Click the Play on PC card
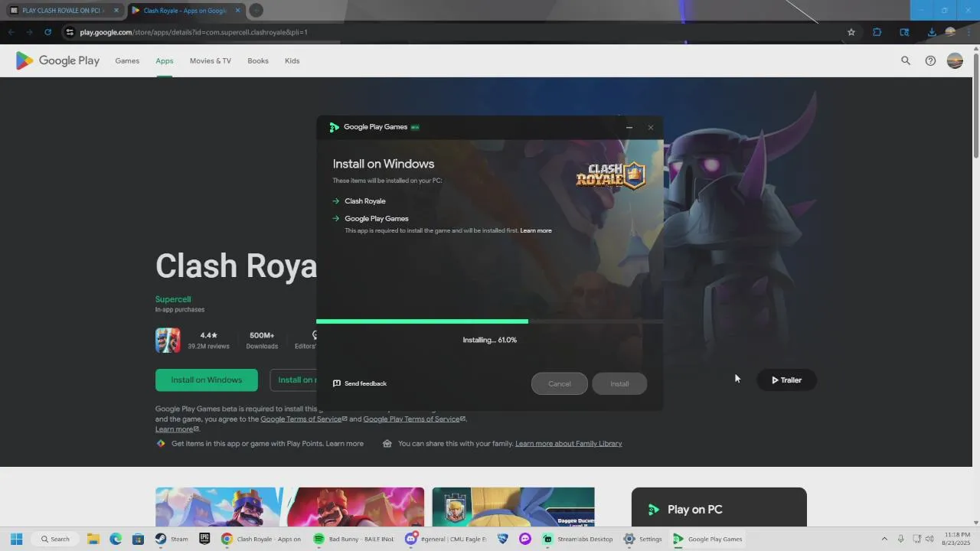Image resolution: width=980 pixels, height=551 pixels. click(719, 507)
